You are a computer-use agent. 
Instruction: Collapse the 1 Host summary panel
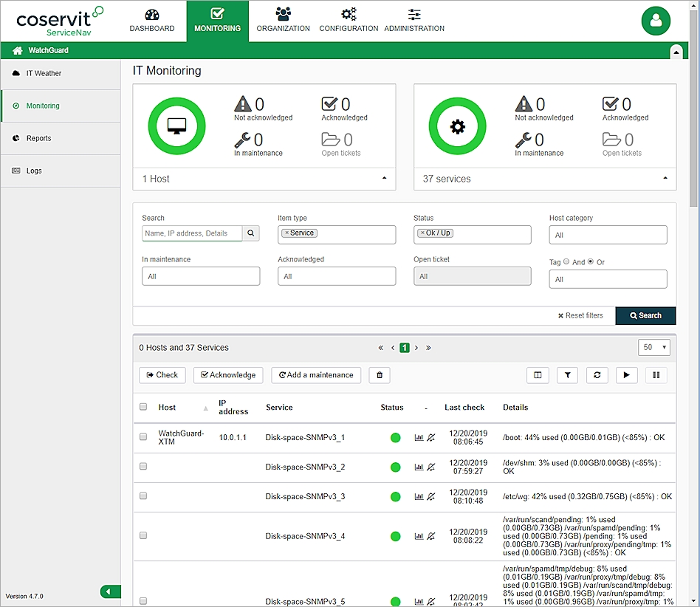(x=383, y=179)
